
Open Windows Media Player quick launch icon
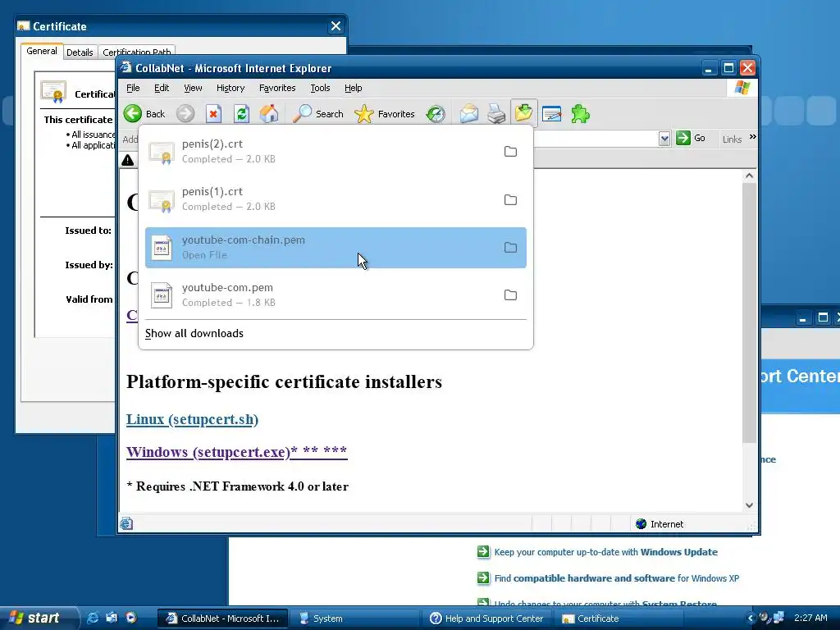(131, 618)
